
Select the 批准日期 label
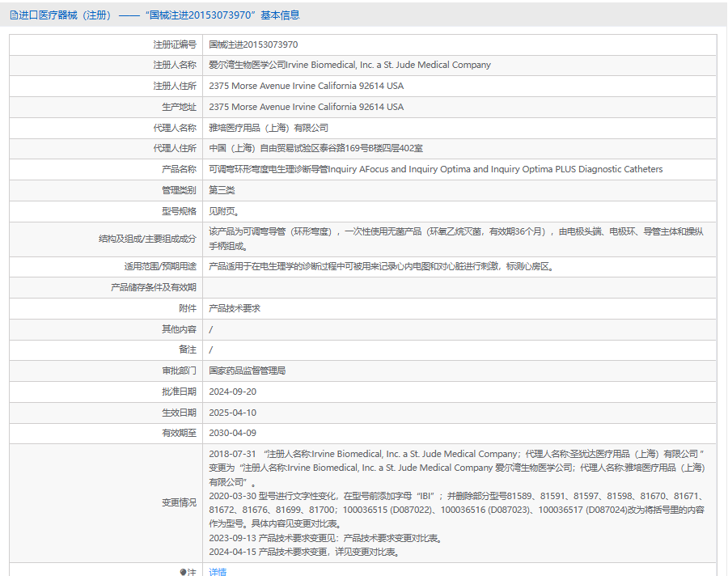[179, 392]
